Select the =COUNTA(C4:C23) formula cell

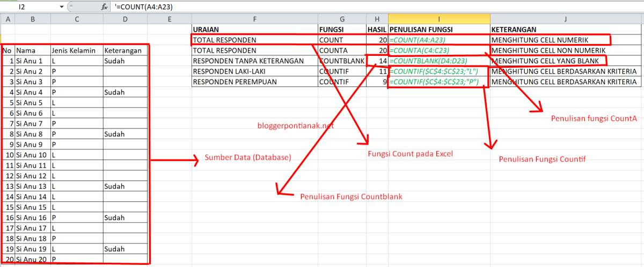(438, 50)
